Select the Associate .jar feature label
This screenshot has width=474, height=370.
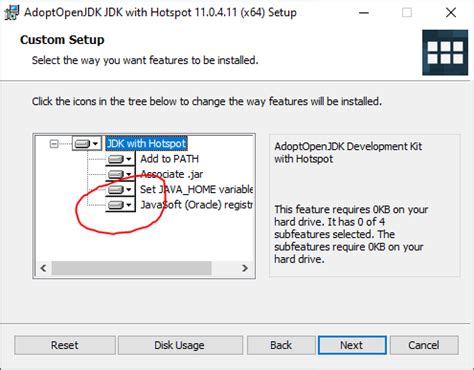click(172, 174)
